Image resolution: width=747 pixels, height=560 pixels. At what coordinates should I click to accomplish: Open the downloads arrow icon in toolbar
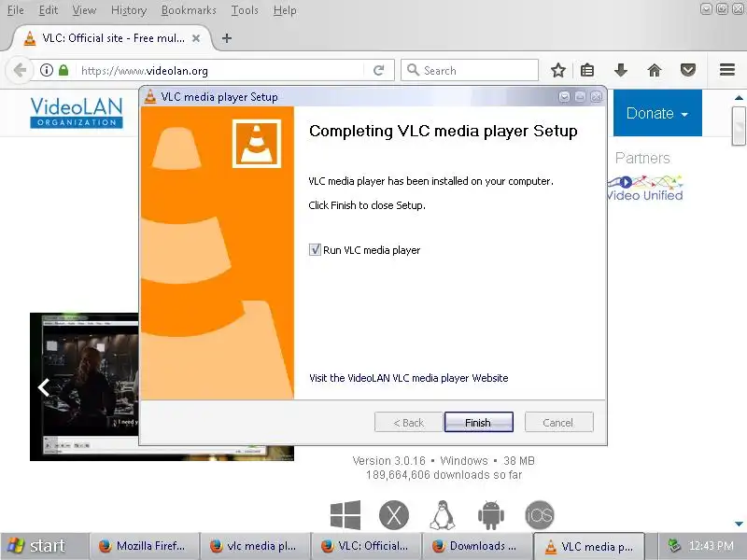[x=621, y=71]
